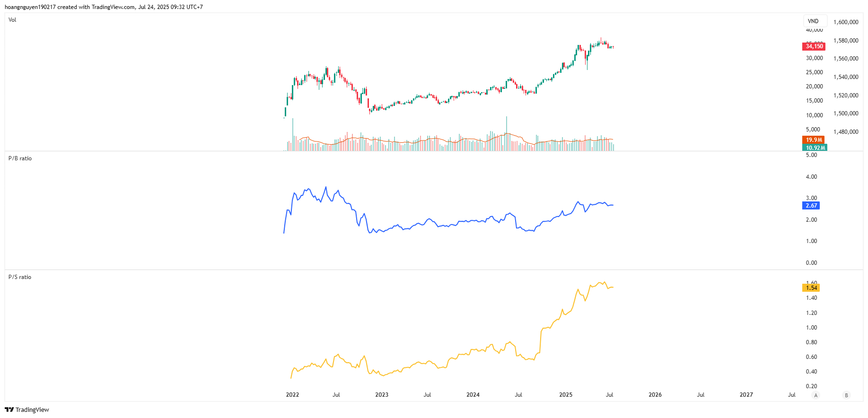The height and width of the screenshot is (418, 868).
Task: Click the TradingView logo icon
Action: pos(9,409)
